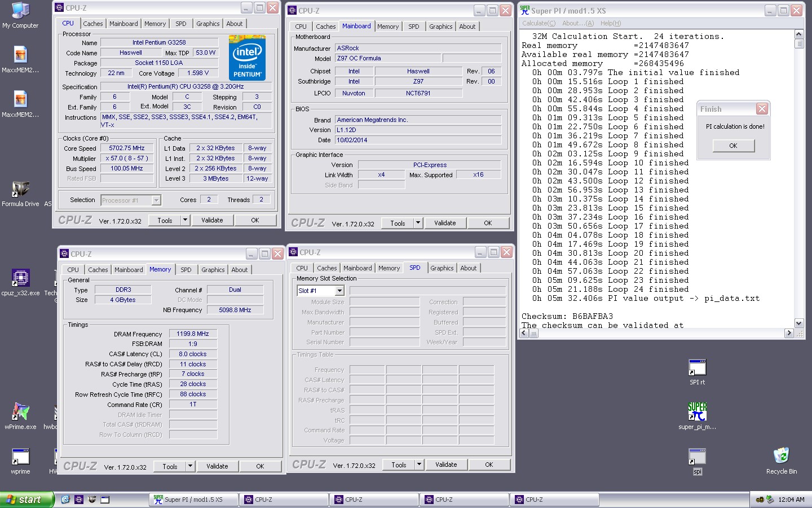812x508 pixels.
Task: Open Graphics tab in CPU-Z processor window
Action: click(208, 24)
